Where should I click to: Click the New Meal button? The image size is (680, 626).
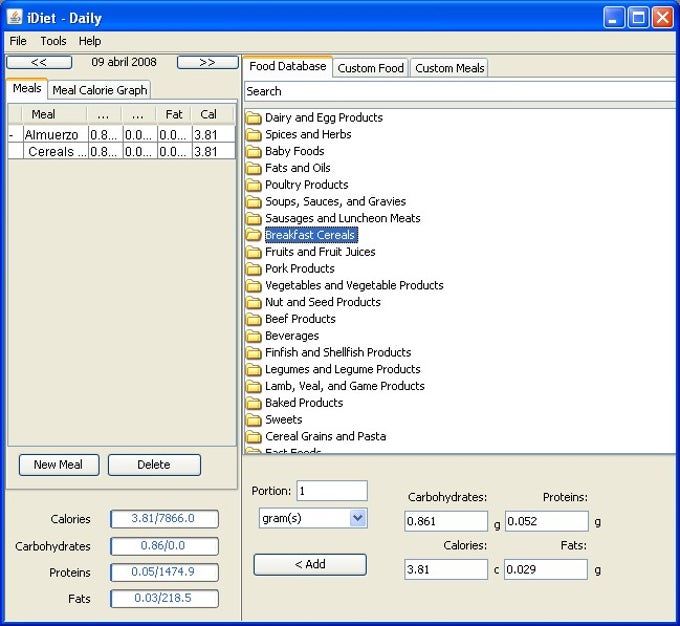click(59, 465)
